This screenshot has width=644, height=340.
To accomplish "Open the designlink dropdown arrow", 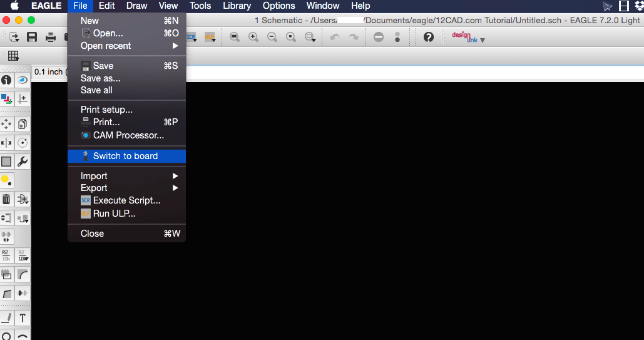I will pyautogui.click(x=483, y=40).
